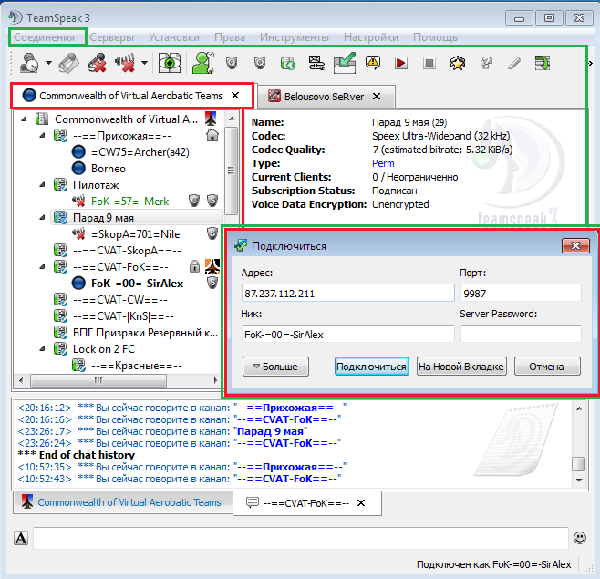The height and width of the screenshot is (579, 600).
Task: Expand the Больше options button
Action: (276, 367)
